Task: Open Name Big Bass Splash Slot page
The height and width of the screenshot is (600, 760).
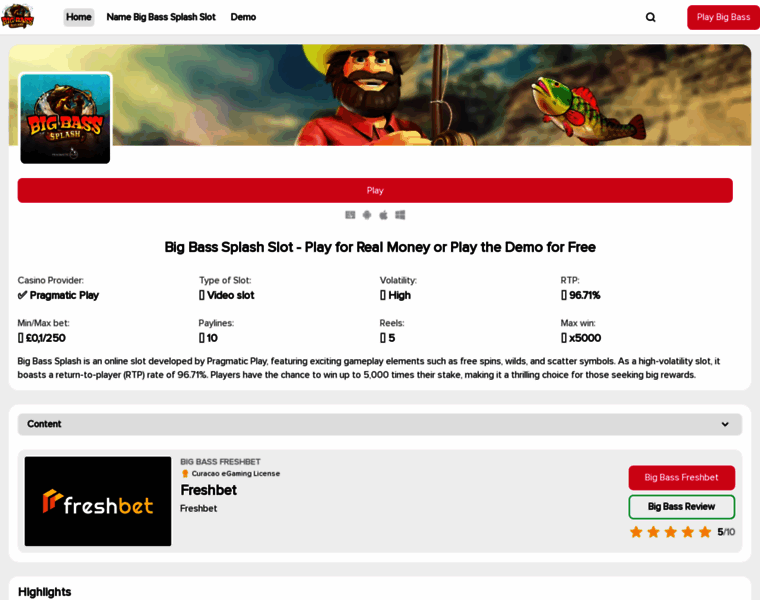Action: pyautogui.click(x=161, y=17)
